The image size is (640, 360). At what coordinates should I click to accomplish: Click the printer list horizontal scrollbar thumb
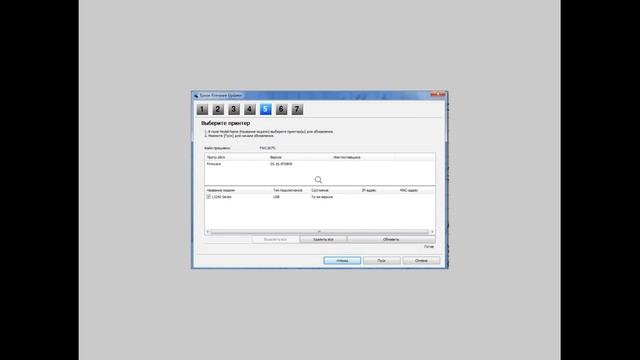click(320, 232)
